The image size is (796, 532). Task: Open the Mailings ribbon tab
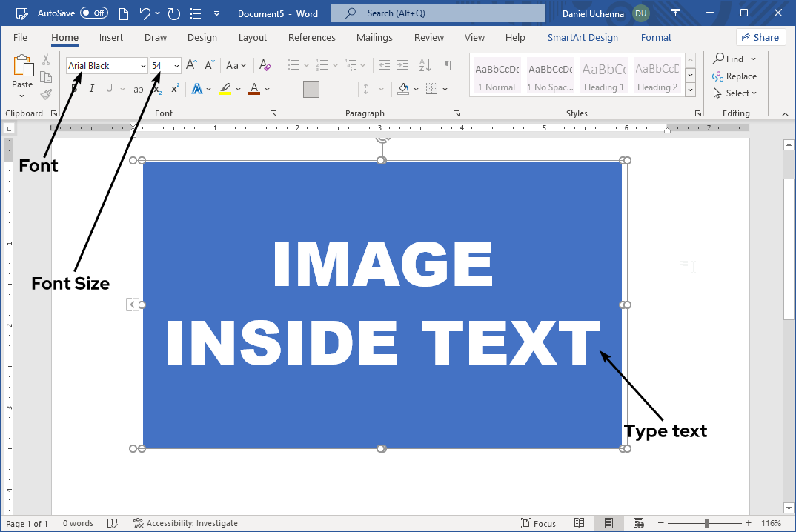[x=374, y=37]
